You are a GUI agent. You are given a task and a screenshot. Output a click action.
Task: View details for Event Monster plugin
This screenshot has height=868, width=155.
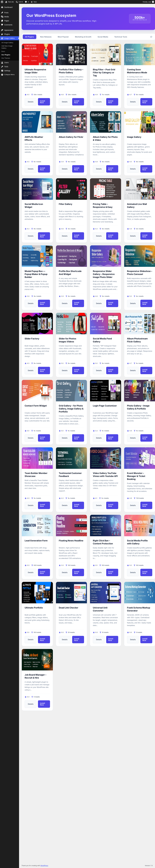[x=133, y=505]
